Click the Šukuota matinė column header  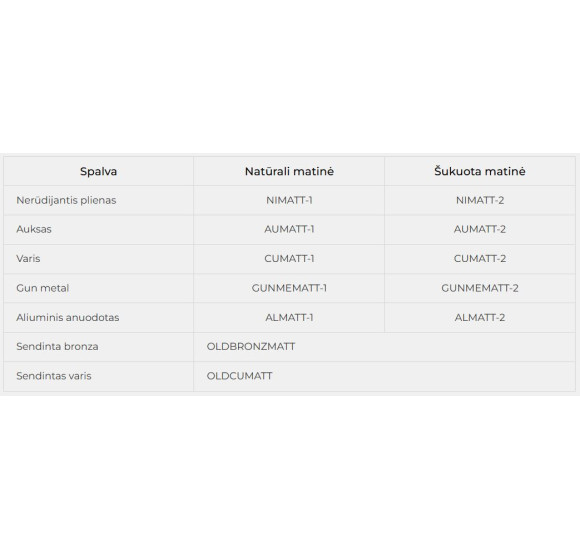(x=480, y=171)
